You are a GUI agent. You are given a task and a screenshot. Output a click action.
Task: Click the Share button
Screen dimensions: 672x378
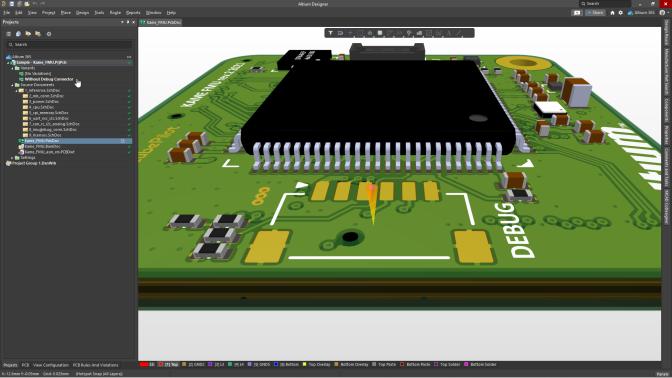tap(595, 13)
